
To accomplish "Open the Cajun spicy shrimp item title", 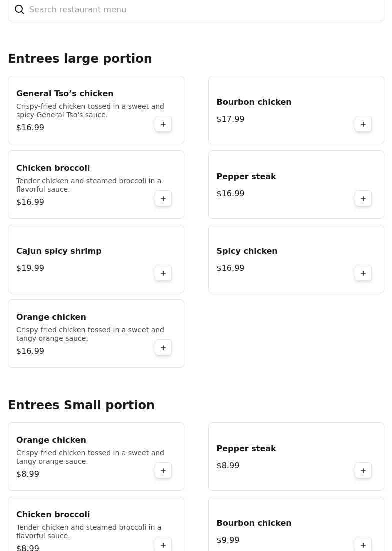I will [x=59, y=251].
